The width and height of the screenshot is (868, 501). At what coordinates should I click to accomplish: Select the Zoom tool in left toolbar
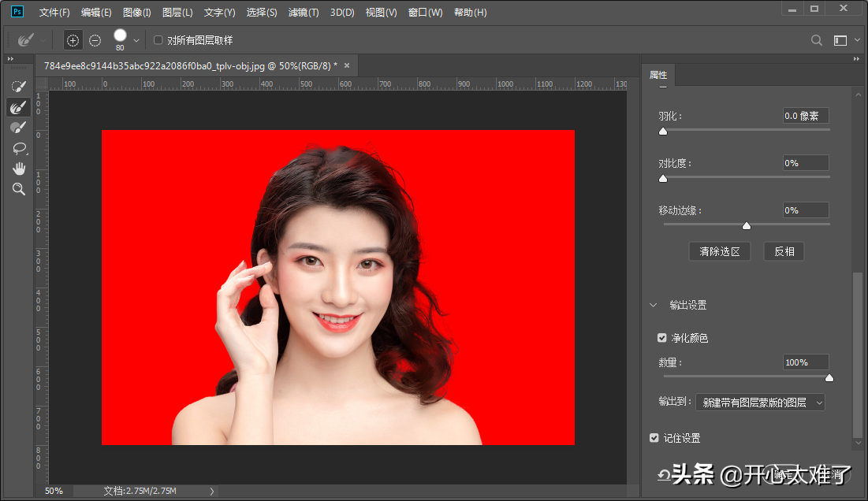point(19,189)
